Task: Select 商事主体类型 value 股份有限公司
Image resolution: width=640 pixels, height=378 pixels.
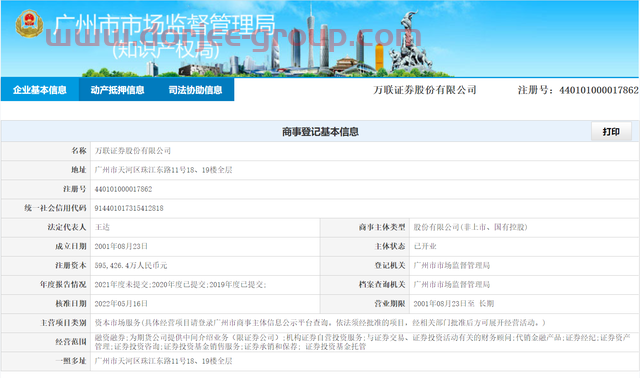Action: (x=470, y=227)
